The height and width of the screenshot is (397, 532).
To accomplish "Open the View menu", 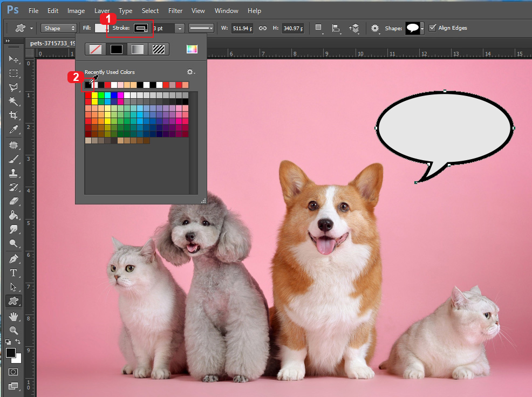I will tap(198, 11).
